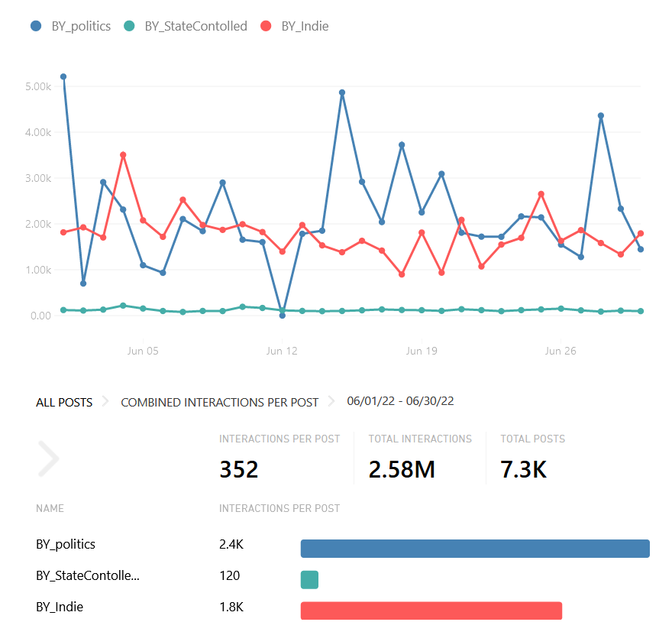Click the blue BY_politics bar
This screenshot has width=672, height=622.
474,549
